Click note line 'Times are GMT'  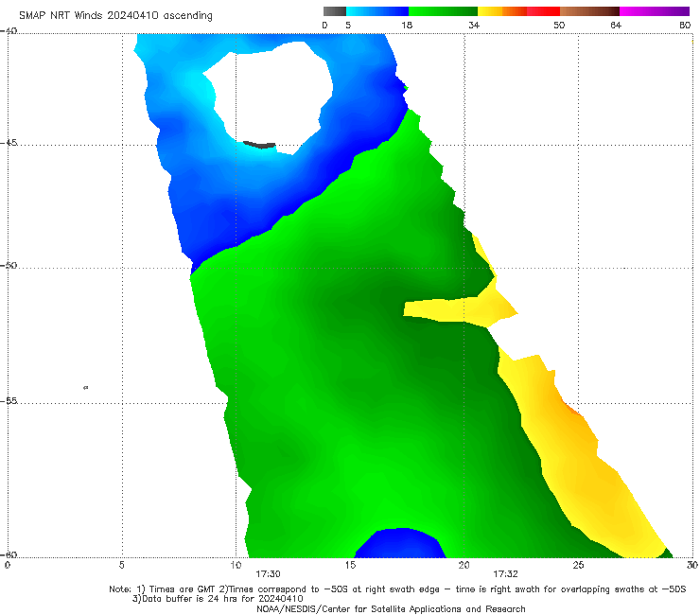tap(182, 589)
